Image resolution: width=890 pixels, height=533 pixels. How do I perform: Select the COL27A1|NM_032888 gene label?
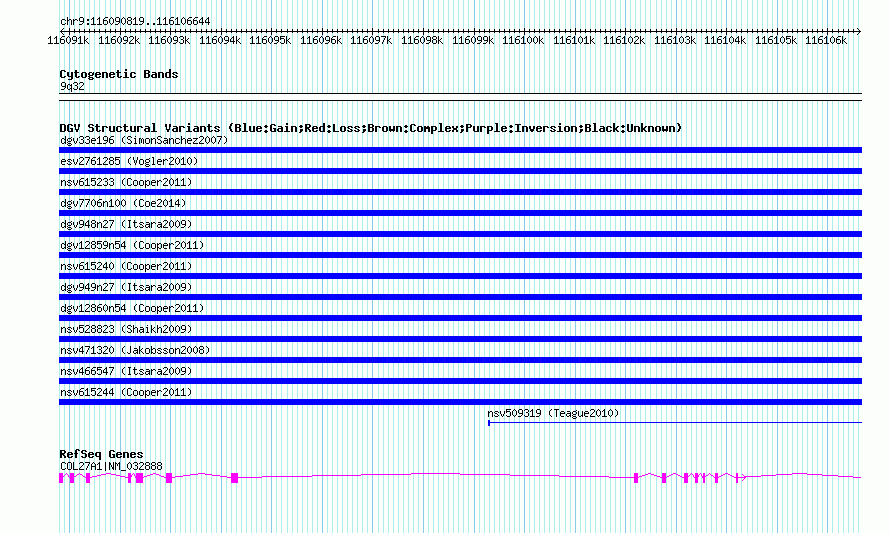(x=111, y=466)
